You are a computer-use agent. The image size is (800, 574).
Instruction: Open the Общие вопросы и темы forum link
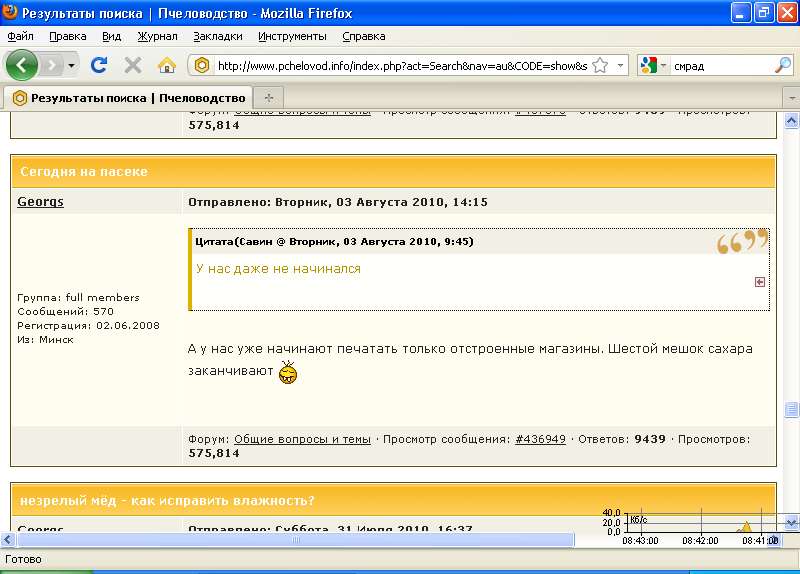[x=302, y=439]
